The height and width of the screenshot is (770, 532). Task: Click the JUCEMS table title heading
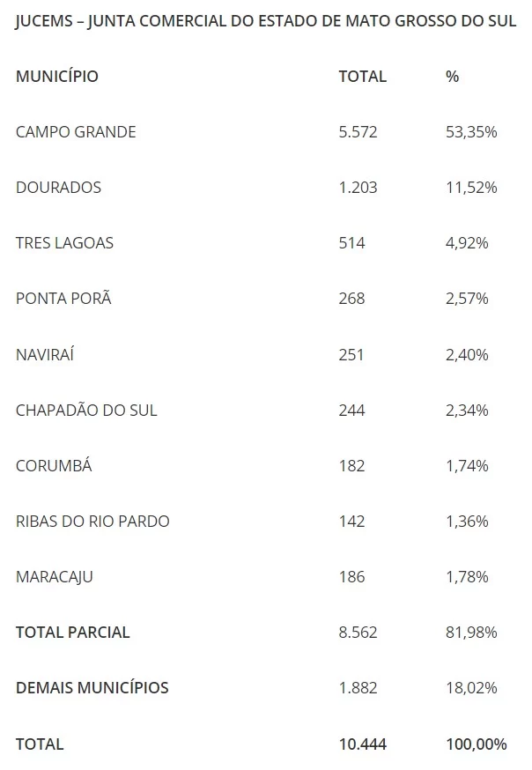pyautogui.click(x=265, y=21)
